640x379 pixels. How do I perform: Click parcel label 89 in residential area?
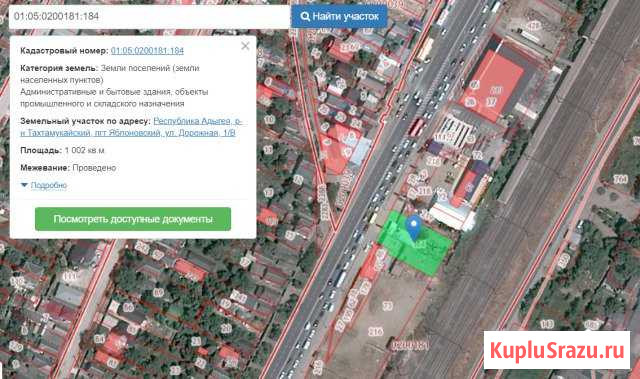(x=159, y=292)
